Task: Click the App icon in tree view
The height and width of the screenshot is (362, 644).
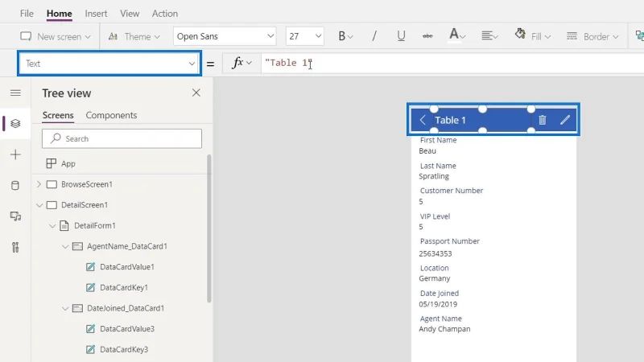Action: [52, 163]
